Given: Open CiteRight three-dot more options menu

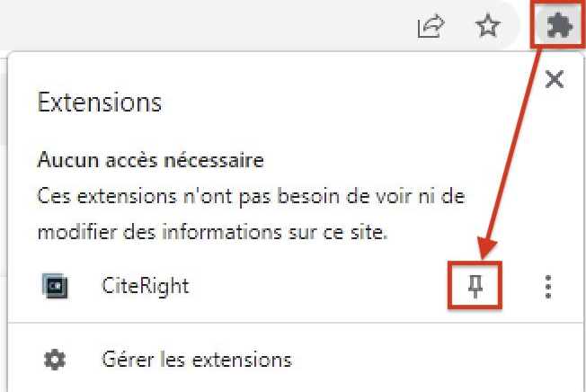Looking at the screenshot, I should click(548, 287).
